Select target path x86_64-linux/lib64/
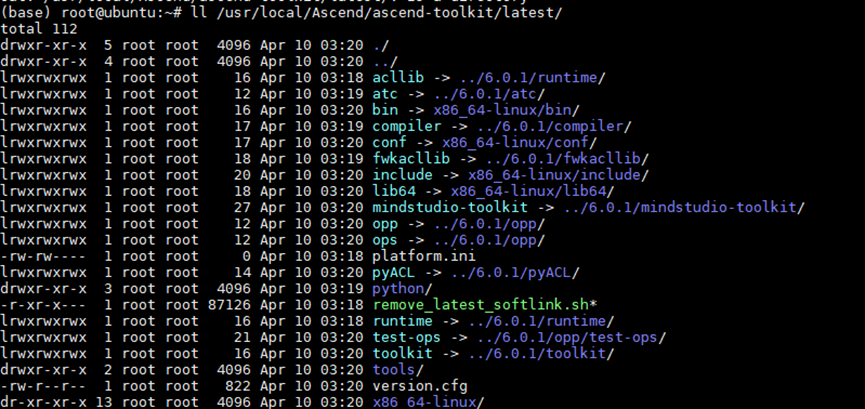Screen dimensions: 865x409 tap(532, 191)
